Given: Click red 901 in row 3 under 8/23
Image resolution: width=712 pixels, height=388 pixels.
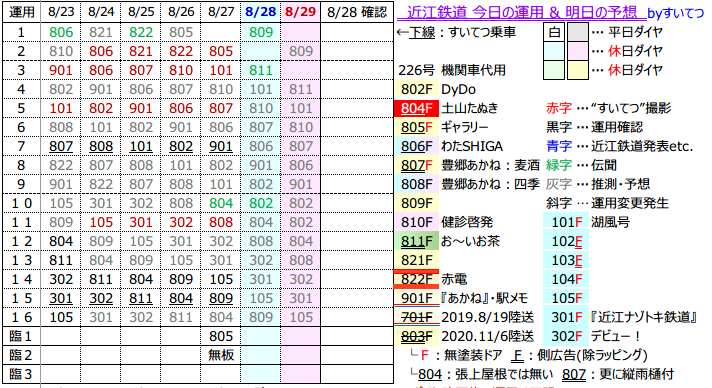Looking at the screenshot, I should [61, 70].
